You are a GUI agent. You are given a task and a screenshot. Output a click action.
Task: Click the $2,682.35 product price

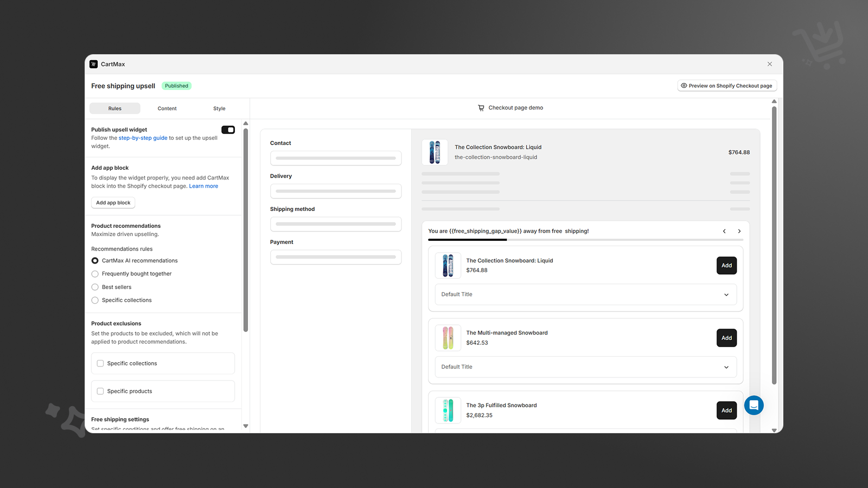(x=480, y=415)
